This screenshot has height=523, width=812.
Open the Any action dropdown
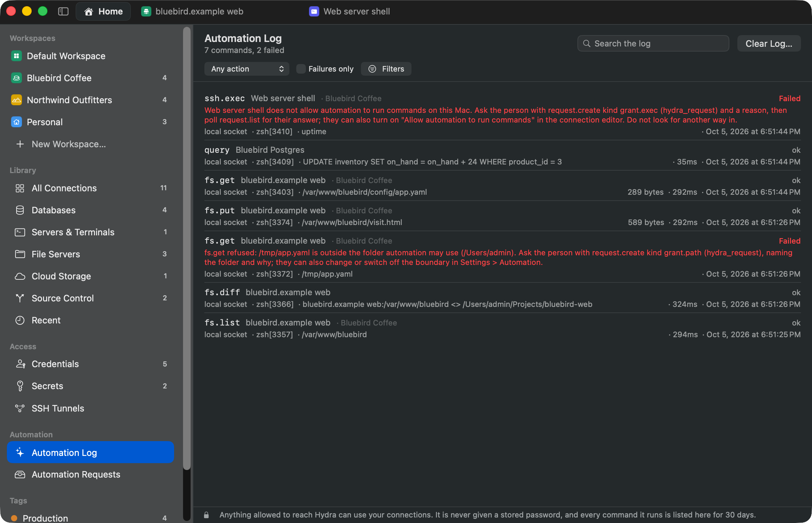coord(247,69)
